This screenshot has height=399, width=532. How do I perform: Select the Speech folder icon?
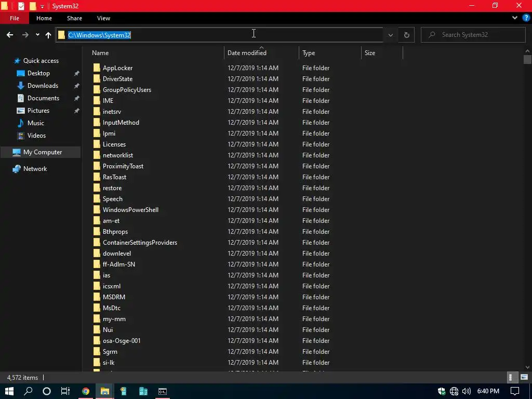tap(97, 199)
